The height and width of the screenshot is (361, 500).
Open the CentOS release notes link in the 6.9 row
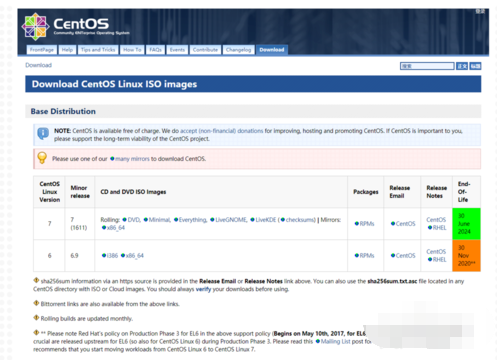coord(436,252)
